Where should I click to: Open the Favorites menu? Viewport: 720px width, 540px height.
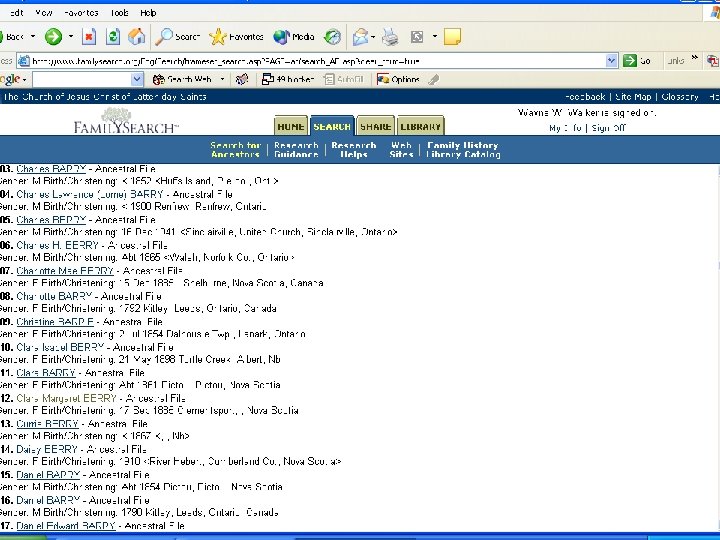[x=81, y=13]
